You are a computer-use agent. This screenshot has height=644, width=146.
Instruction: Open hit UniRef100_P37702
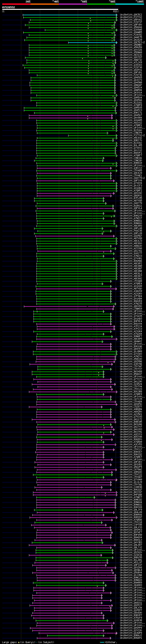[x=131, y=17]
